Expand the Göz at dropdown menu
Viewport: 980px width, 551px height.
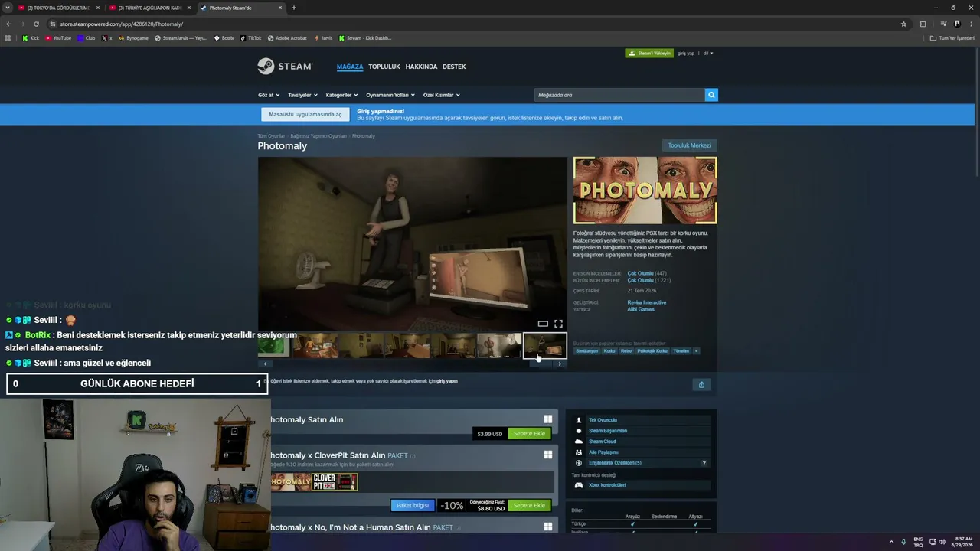point(269,95)
